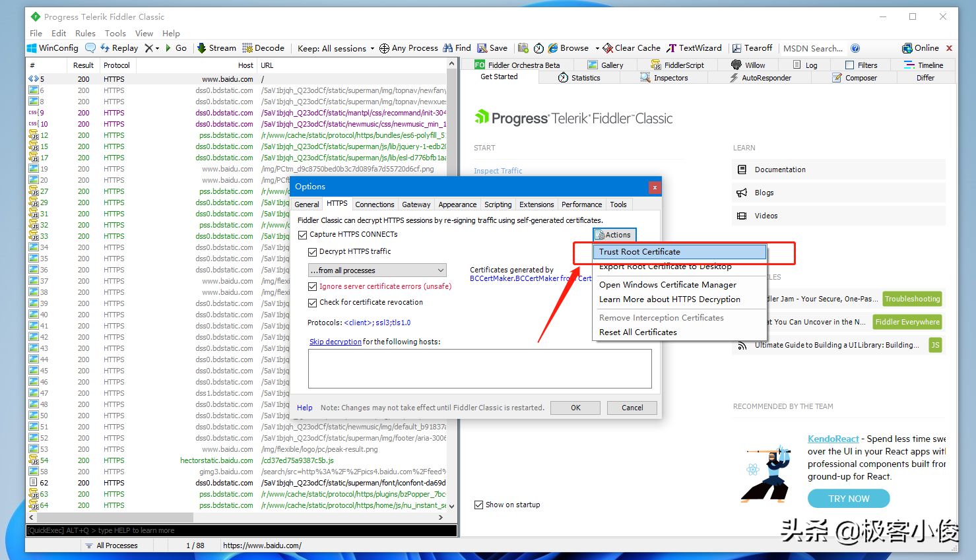Open the TextWizard tool

tap(694, 48)
